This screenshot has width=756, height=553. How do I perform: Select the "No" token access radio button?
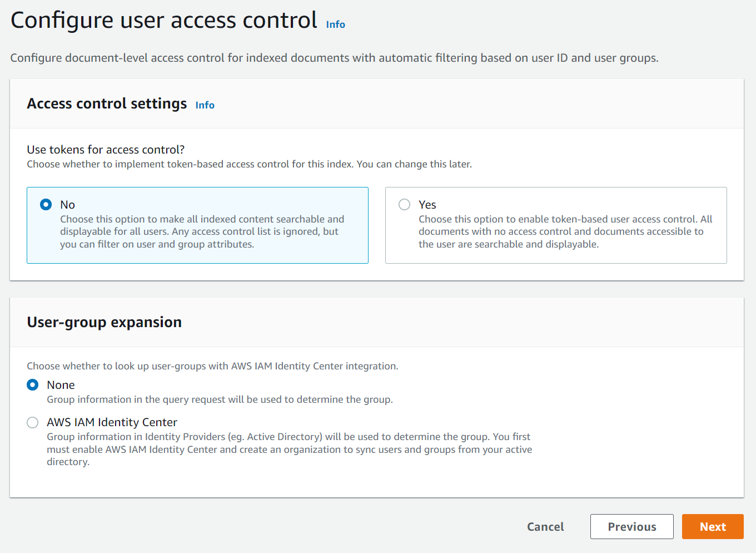point(46,205)
